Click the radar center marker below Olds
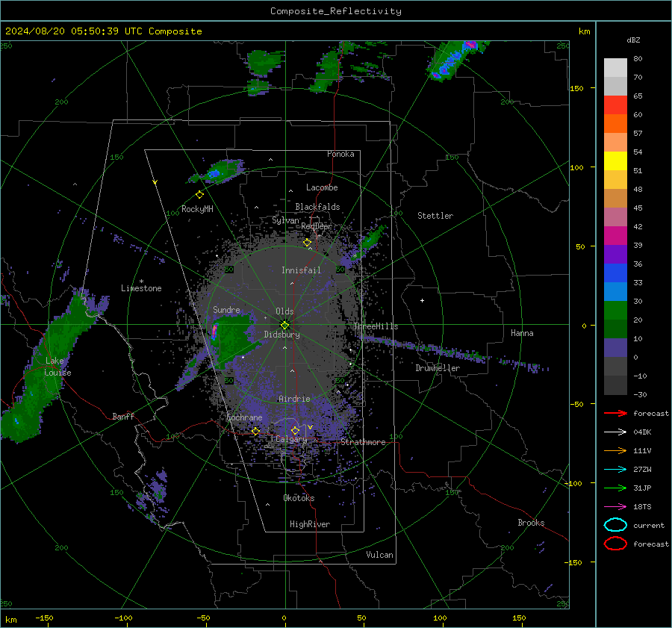 pos(285,325)
